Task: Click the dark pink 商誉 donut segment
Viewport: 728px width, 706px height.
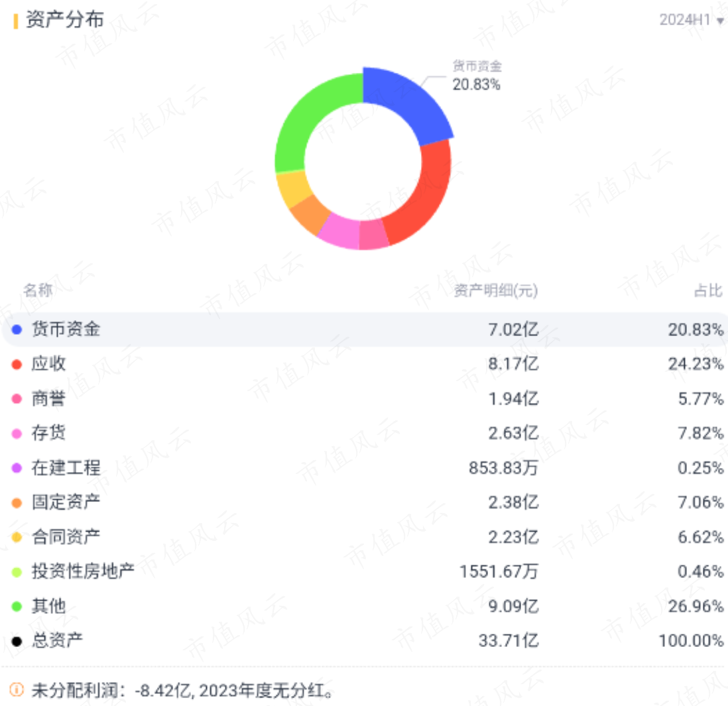Action: [x=374, y=235]
